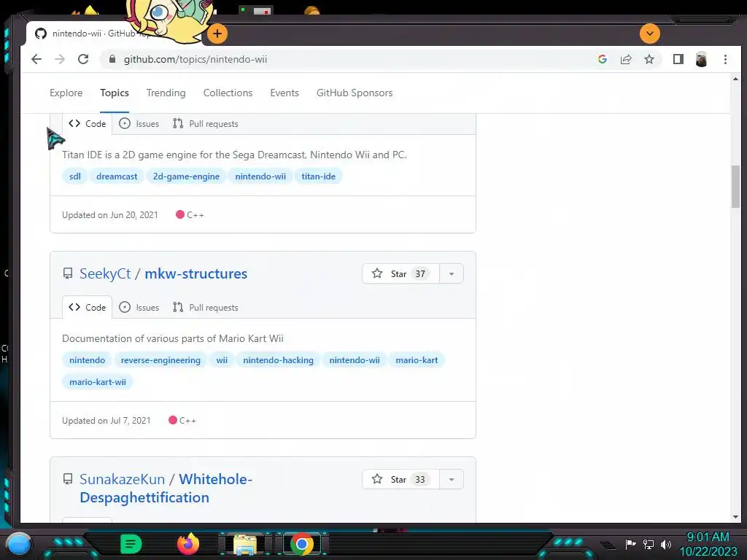Open Code tab of mkw-structures
The image size is (747, 560).
[x=88, y=308]
